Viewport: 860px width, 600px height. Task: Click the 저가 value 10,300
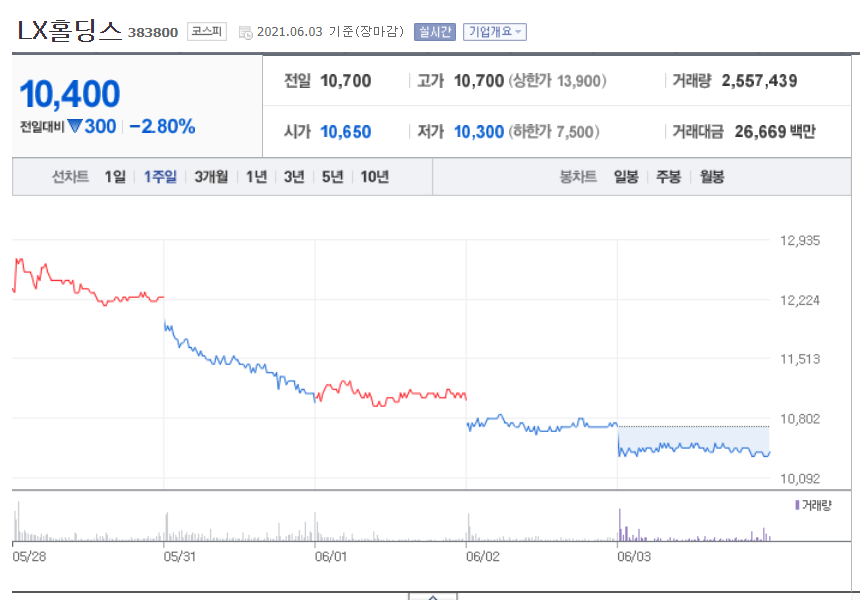pyautogui.click(x=479, y=132)
